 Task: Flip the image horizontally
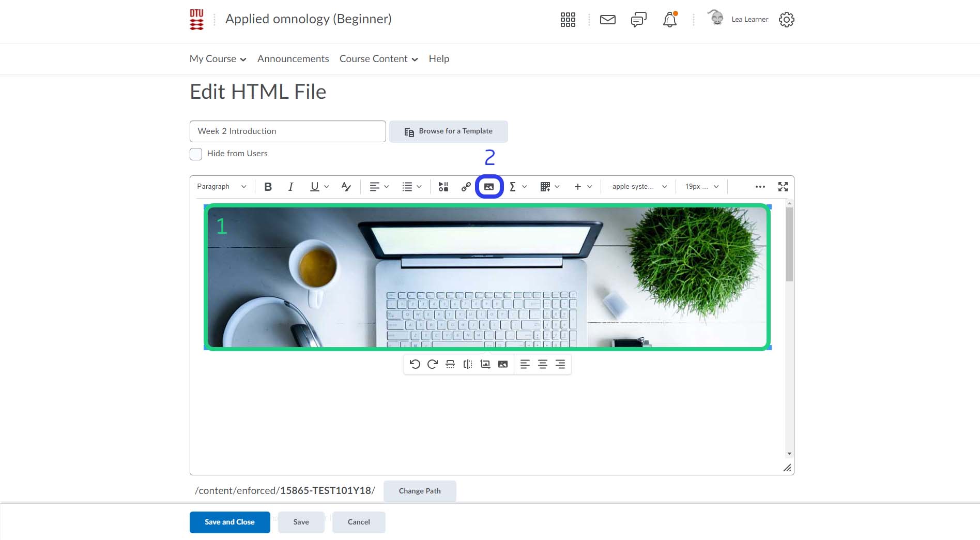point(468,364)
